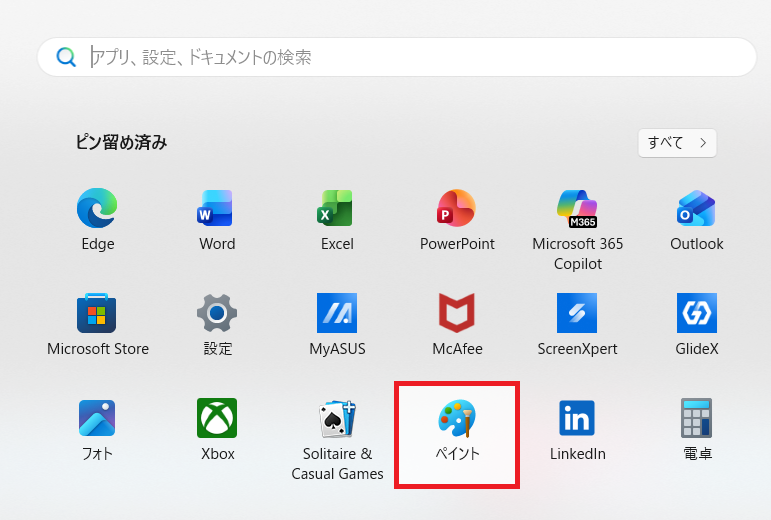Viewport: 771px width, 520px height.
Task: Open the 設定 settings app
Action: [x=217, y=324]
